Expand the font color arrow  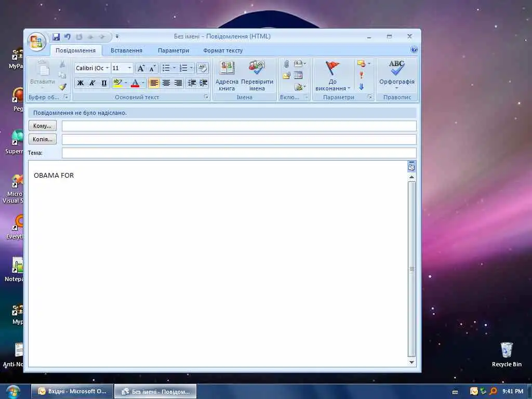143,83
